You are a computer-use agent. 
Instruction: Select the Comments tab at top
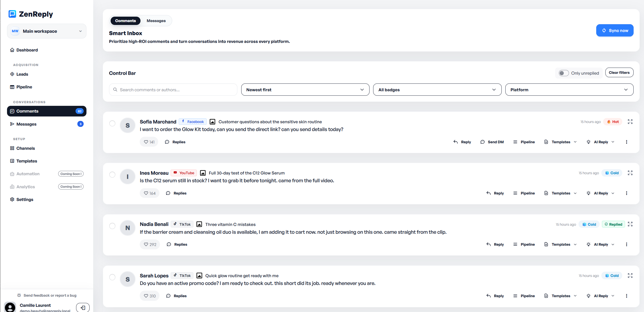125,21
